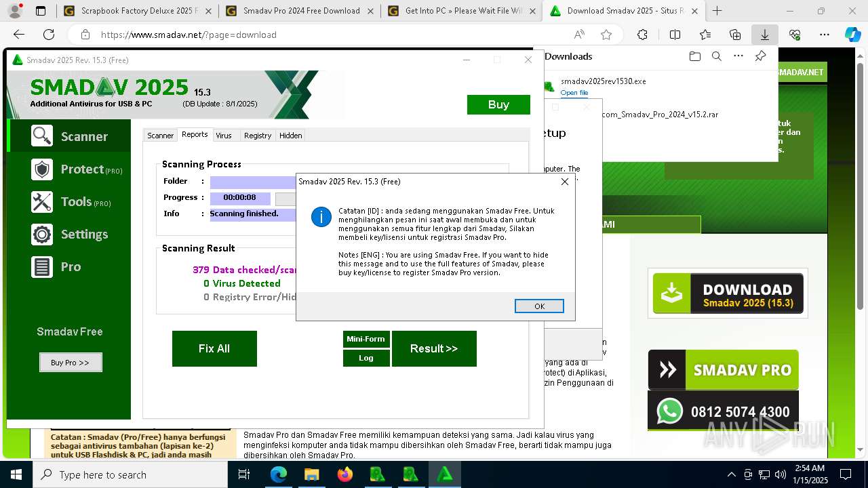Open more options in the Downloads panel
Screen dimensions: 868x488
point(738,56)
